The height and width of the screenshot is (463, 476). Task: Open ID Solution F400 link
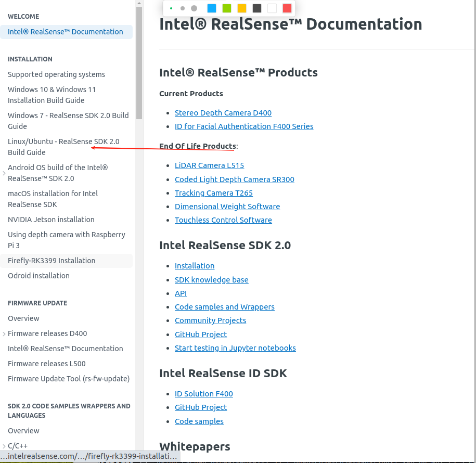click(x=204, y=394)
